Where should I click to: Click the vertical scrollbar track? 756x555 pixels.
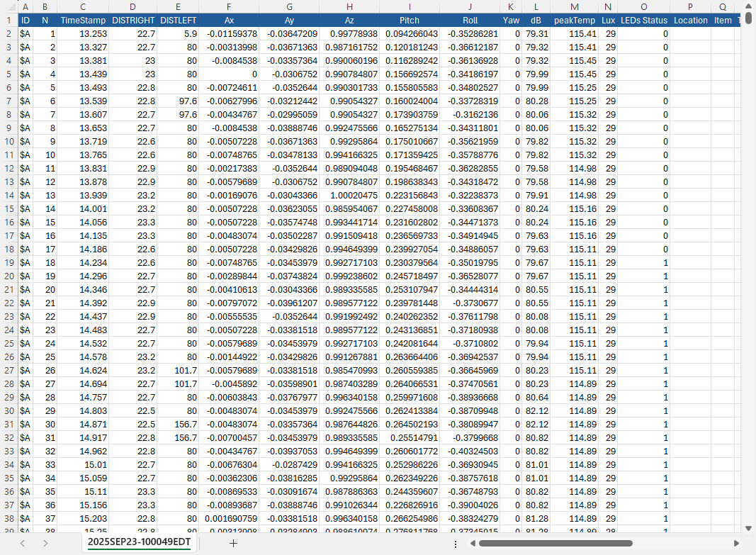(x=749, y=284)
